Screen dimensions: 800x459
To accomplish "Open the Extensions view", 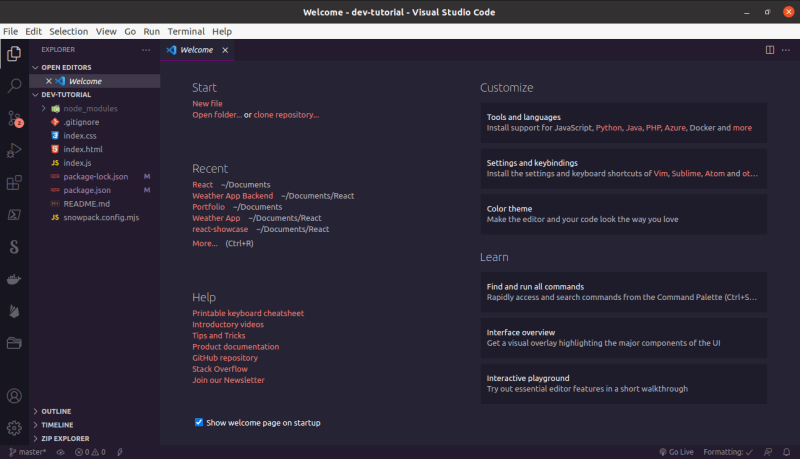I will pyautogui.click(x=14, y=183).
